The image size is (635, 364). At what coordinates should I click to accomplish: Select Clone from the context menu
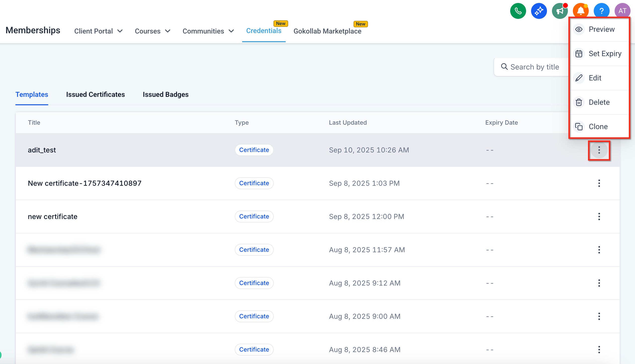pos(598,126)
